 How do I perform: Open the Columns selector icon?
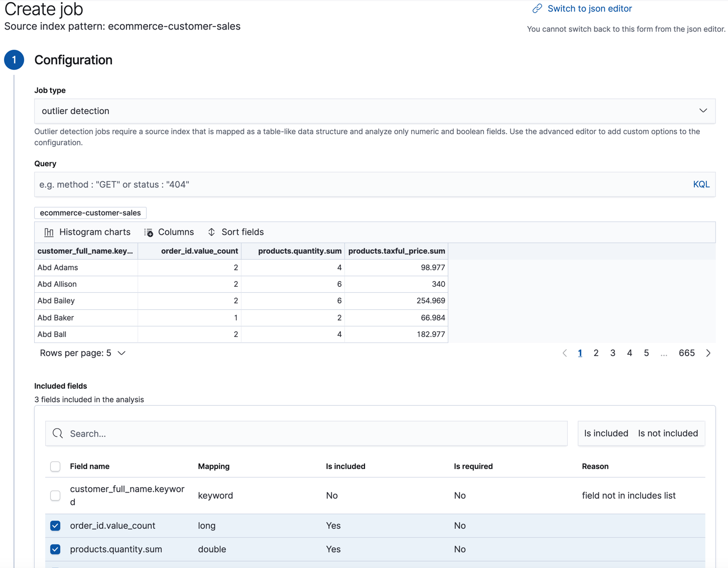[x=149, y=232]
